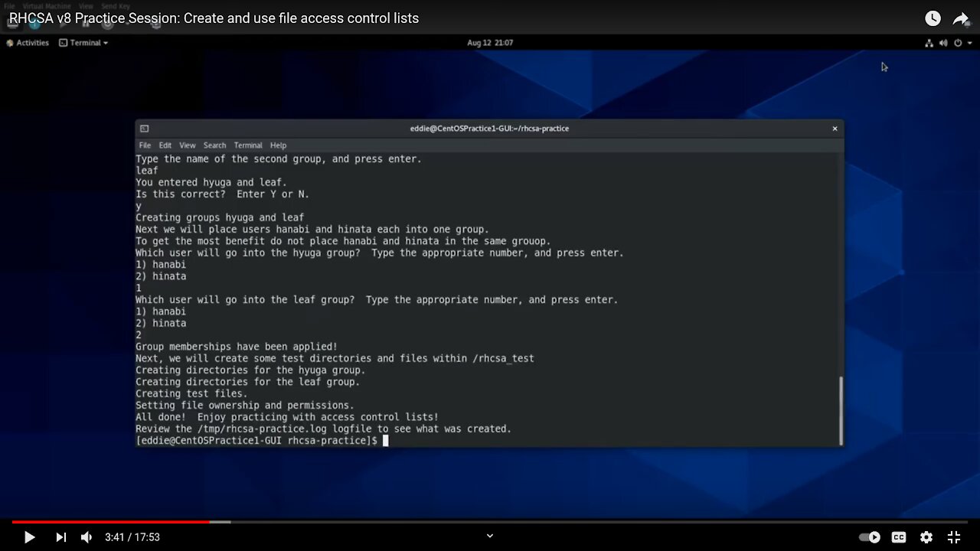Open terminal Edit menu
The height and width of the screenshot is (551, 980).
coord(165,145)
